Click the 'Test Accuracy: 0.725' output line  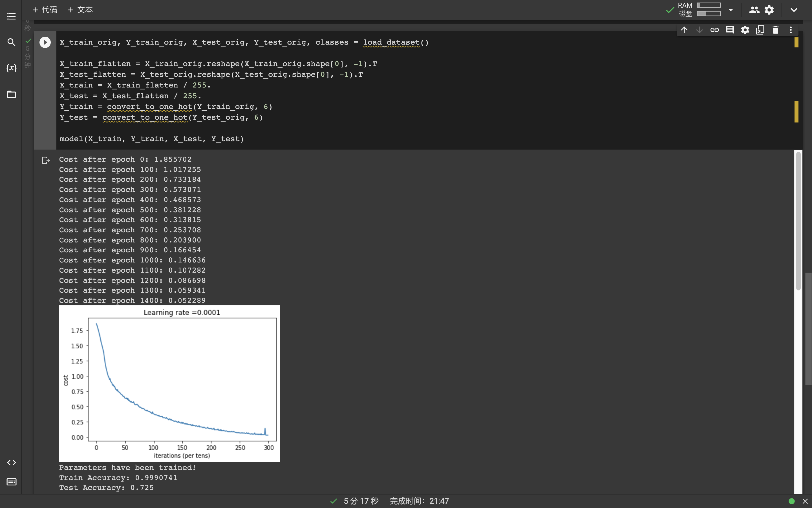[x=106, y=487]
